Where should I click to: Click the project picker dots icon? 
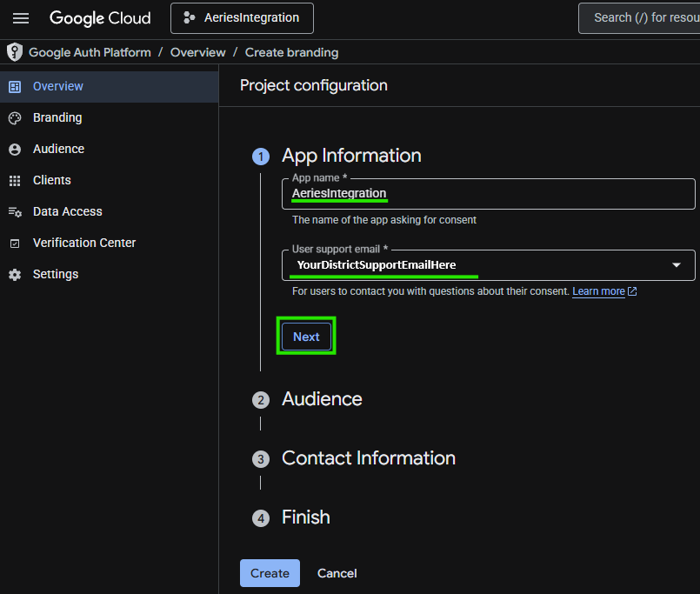point(190,18)
